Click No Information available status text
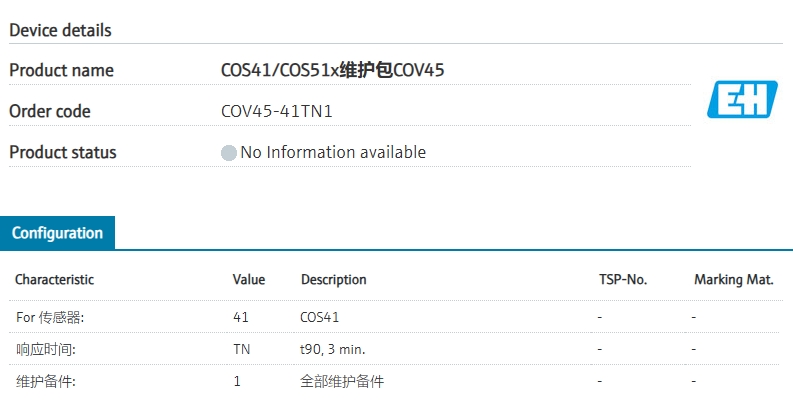This screenshot has width=793, height=407. point(333,152)
